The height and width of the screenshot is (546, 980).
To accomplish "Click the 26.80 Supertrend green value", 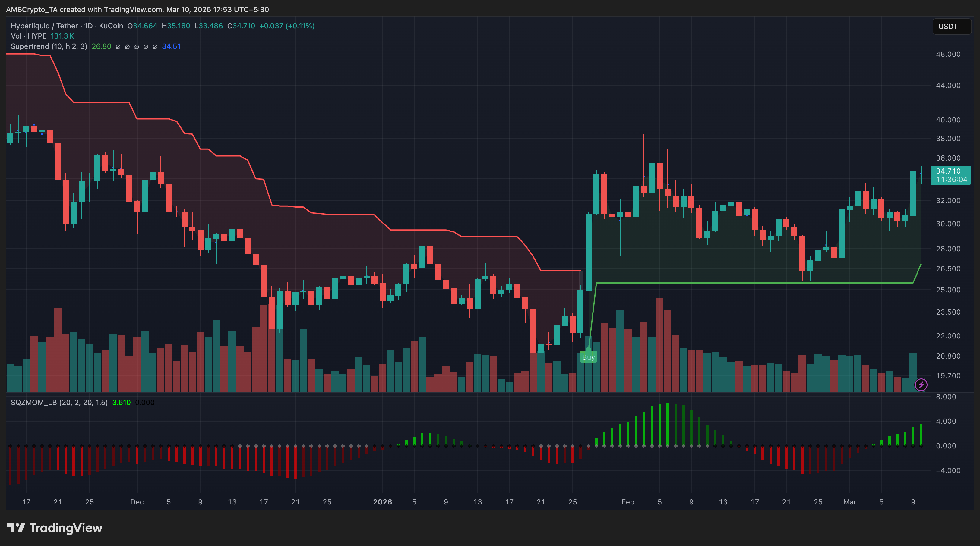I will 101,46.
